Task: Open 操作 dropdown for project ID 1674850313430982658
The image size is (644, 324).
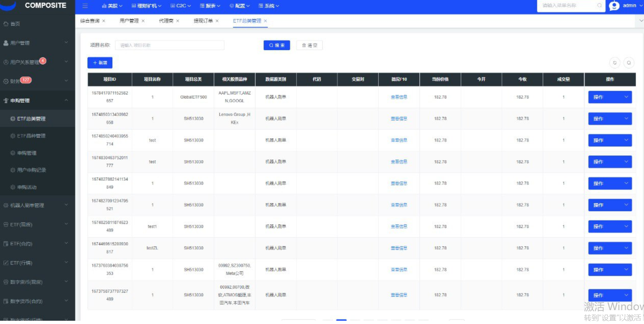Action: pyautogui.click(x=610, y=119)
